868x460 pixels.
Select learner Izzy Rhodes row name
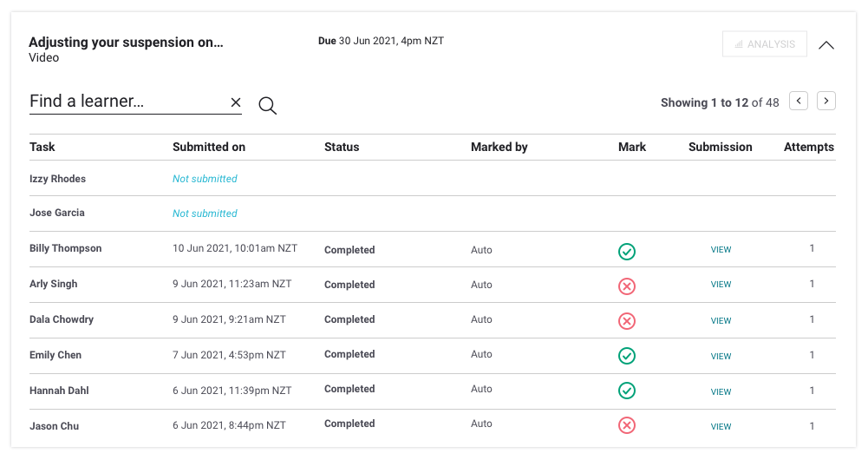pos(57,179)
